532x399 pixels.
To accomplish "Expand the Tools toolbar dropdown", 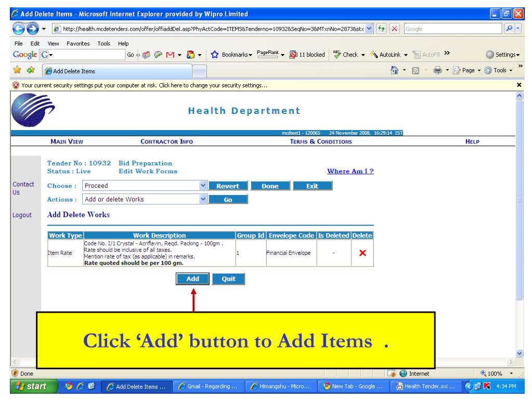I will 511,71.
